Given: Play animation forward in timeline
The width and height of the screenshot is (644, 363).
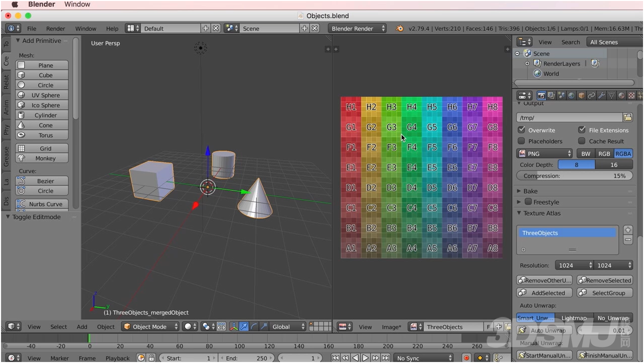Looking at the screenshot, I should (x=366, y=358).
